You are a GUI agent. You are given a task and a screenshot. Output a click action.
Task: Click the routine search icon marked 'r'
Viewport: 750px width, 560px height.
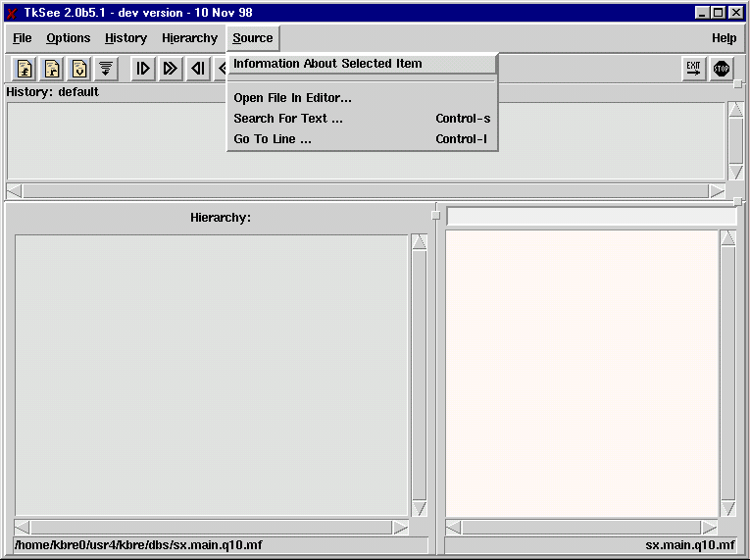point(52,69)
